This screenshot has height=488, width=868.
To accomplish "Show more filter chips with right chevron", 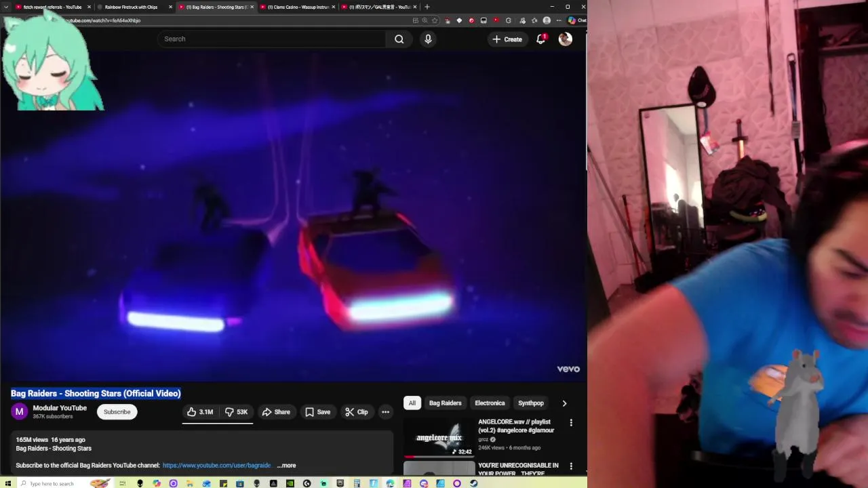I will pos(564,403).
